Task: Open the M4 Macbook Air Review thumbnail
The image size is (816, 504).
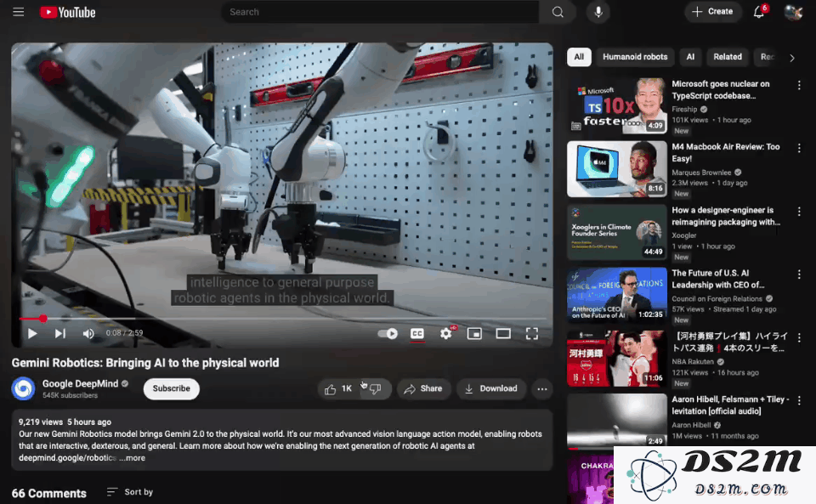Action: (617, 169)
